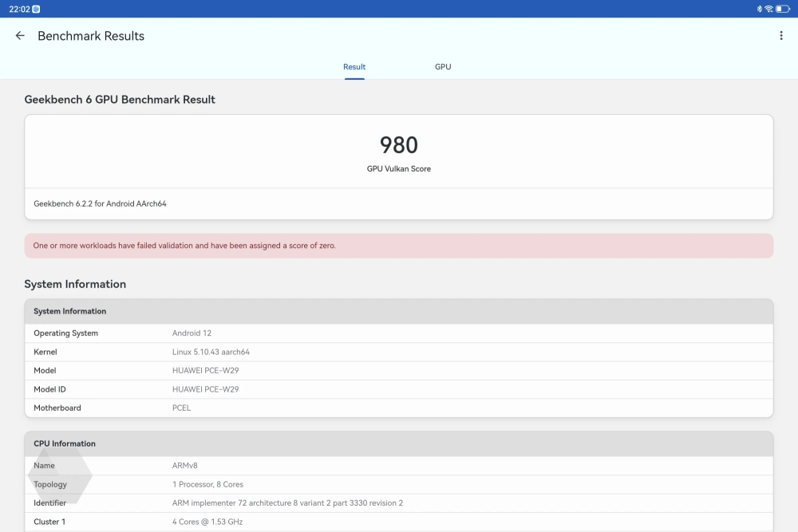Tap the CPU Information section header

[x=398, y=443]
